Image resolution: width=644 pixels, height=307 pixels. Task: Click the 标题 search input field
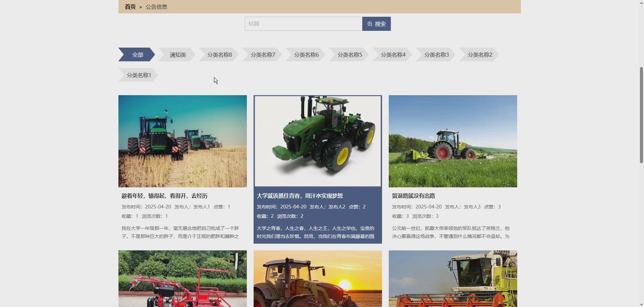click(x=303, y=23)
